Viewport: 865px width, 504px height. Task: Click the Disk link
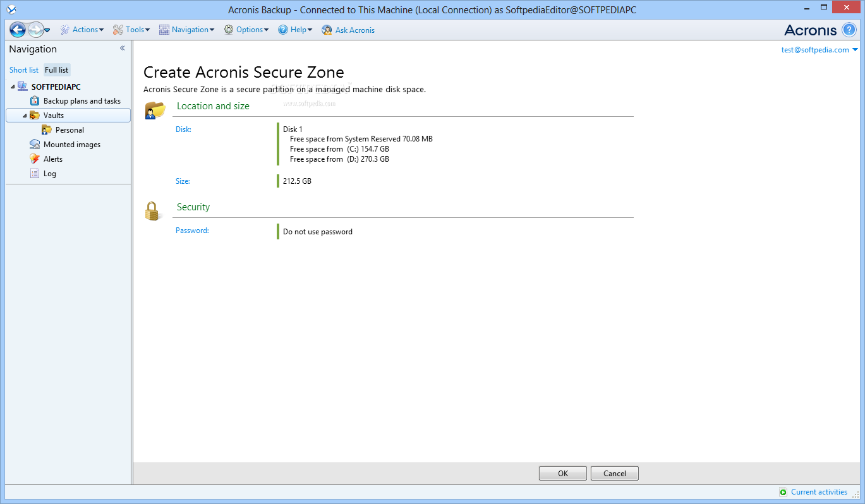click(x=183, y=129)
